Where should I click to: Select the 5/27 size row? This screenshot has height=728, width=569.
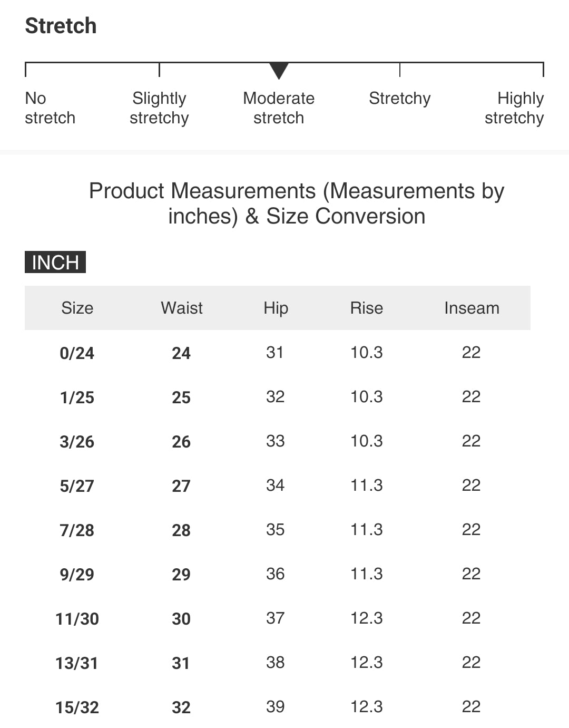77,486
